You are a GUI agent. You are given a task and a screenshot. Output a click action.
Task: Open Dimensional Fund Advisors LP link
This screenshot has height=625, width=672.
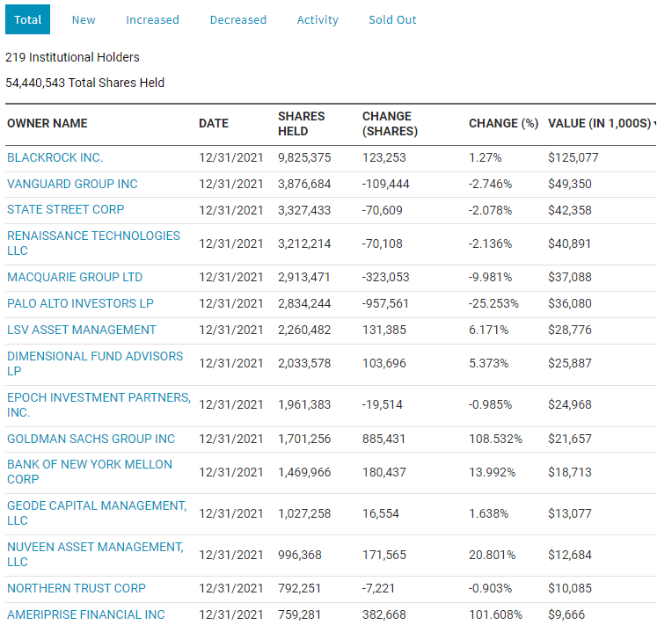pyautogui.click(x=95, y=363)
